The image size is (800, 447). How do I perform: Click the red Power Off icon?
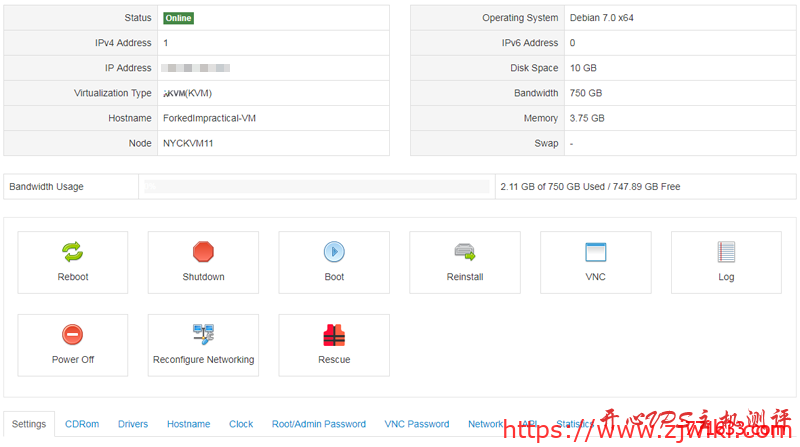73,335
